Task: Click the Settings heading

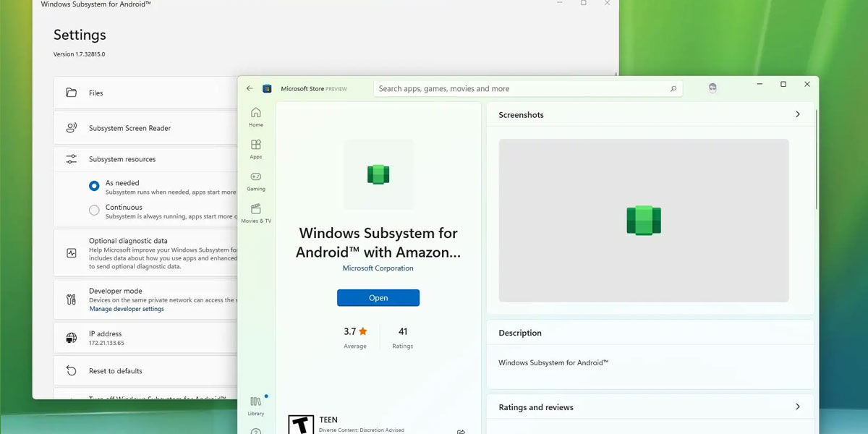Action: coord(80,35)
